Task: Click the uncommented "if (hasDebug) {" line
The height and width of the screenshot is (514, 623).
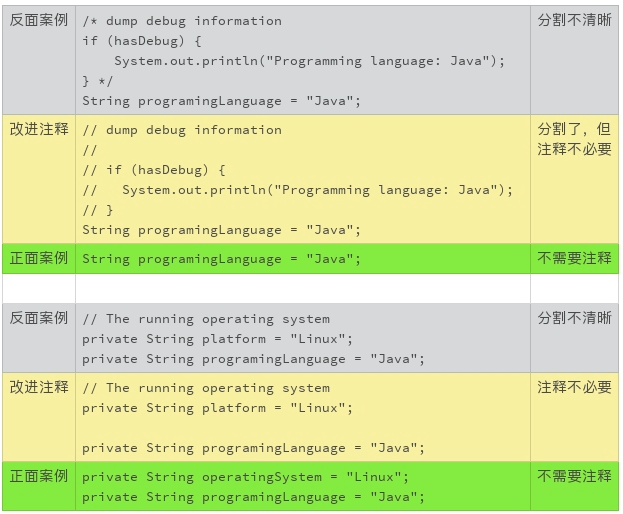Action: click(142, 41)
